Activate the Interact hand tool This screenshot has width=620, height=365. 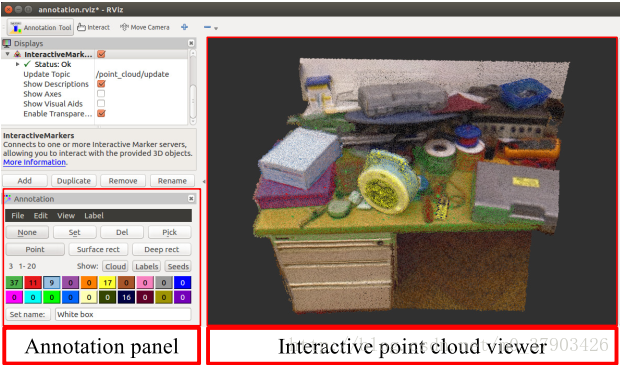coord(93,27)
